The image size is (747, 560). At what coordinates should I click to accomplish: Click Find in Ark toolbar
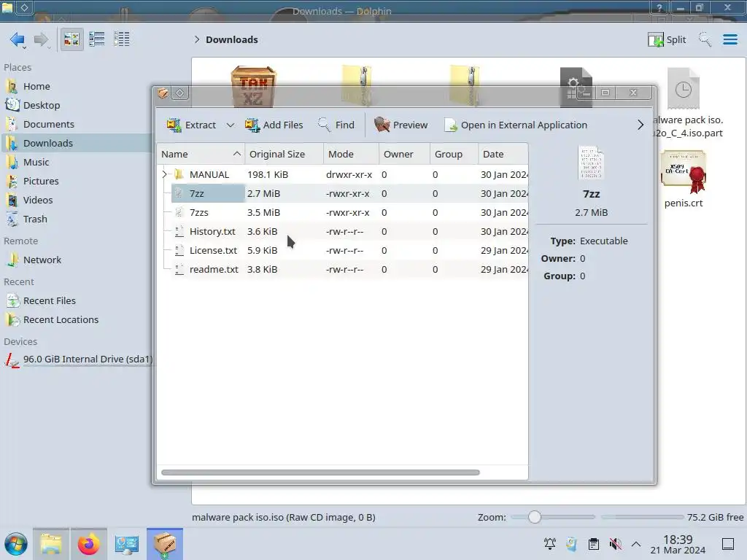click(x=336, y=125)
